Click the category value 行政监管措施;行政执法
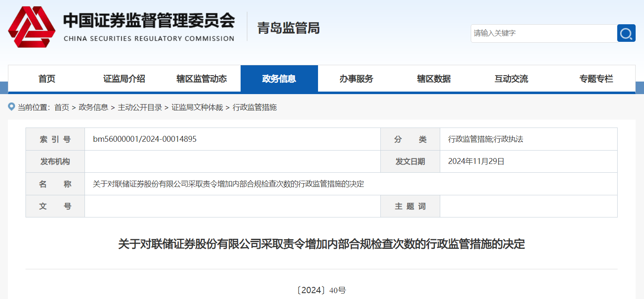Image resolution: width=644 pixels, height=299 pixels. (486, 139)
